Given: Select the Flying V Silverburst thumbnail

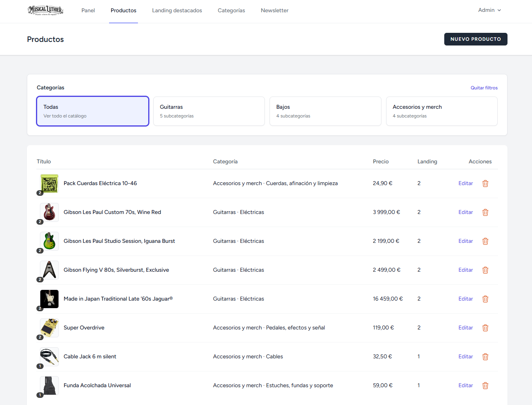Looking at the screenshot, I should [49, 270].
